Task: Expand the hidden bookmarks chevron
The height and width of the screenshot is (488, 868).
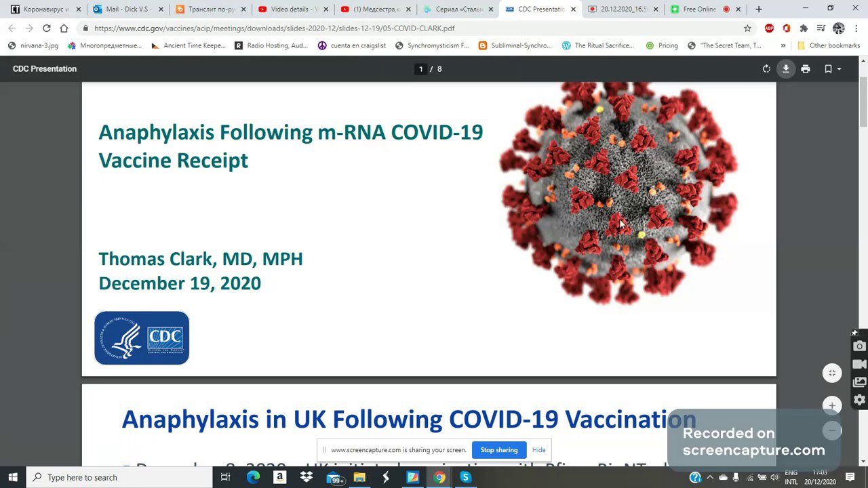Action: [x=783, y=45]
